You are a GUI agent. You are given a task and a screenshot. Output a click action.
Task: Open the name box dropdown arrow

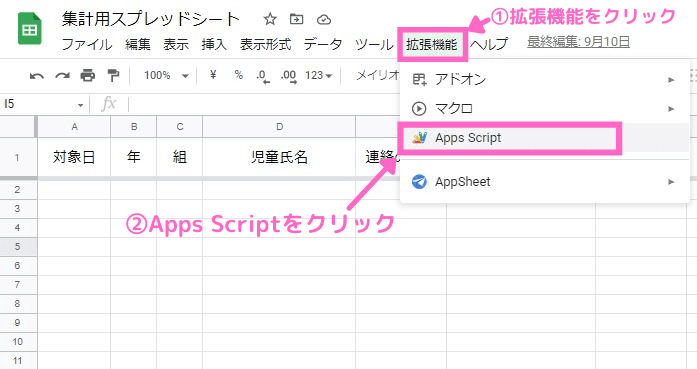coord(80,105)
